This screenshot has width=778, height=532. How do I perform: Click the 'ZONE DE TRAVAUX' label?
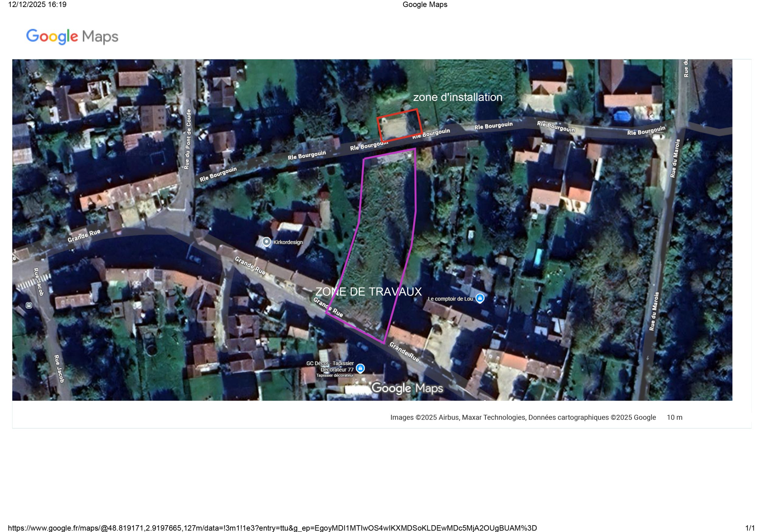368,292
